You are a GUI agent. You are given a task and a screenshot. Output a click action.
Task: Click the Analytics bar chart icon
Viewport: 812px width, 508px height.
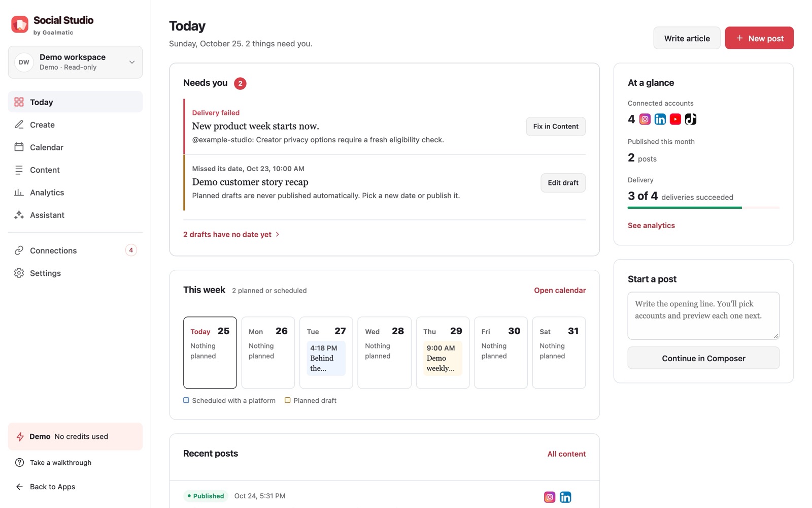tap(19, 193)
